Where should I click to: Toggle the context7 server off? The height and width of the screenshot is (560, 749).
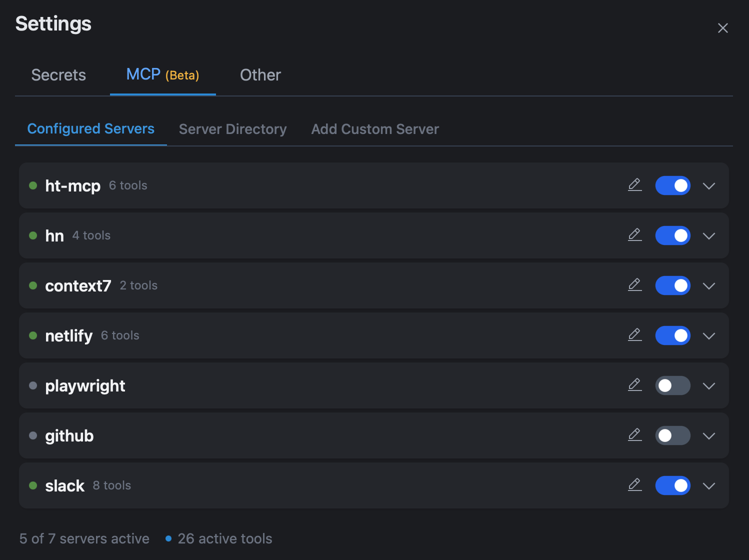tap(673, 285)
